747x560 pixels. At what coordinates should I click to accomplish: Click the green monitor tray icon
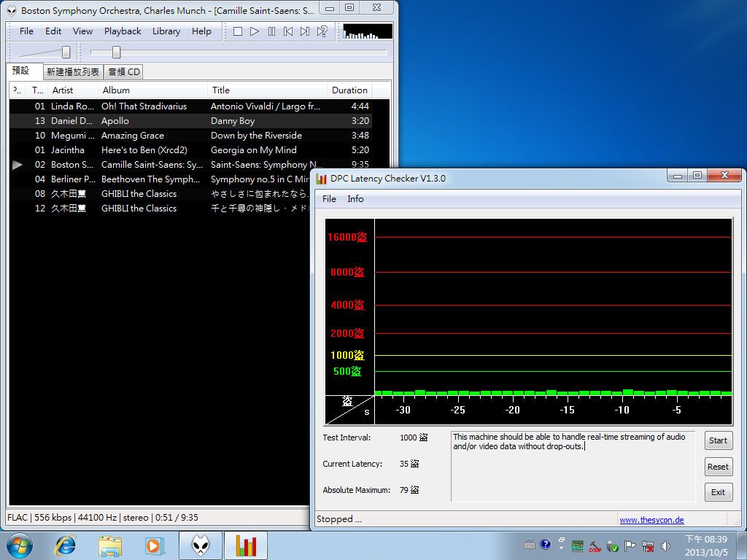[x=578, y=545]
